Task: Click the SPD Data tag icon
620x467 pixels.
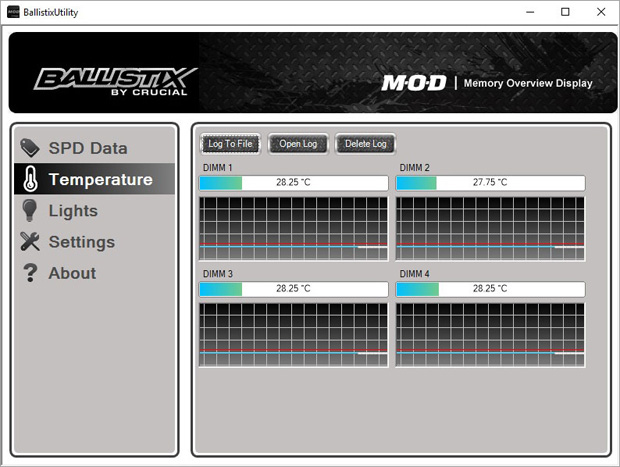Action: point(30,148)
